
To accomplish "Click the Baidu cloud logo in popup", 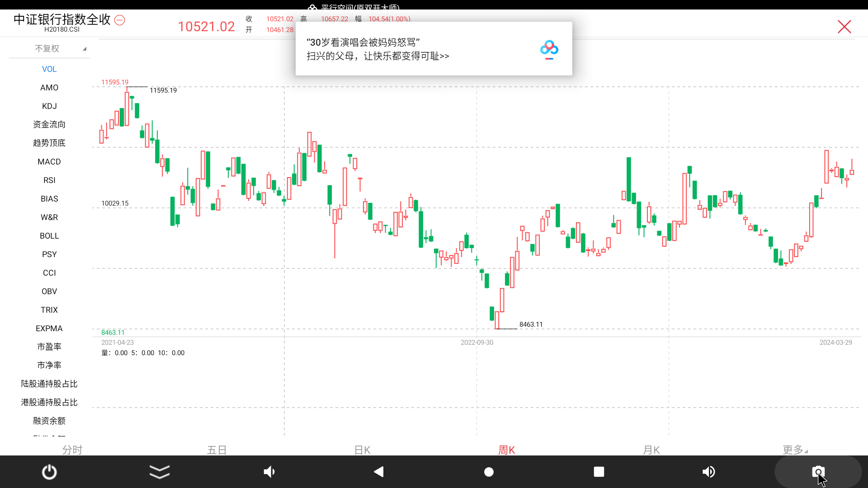I will click(x=549, y=49).
